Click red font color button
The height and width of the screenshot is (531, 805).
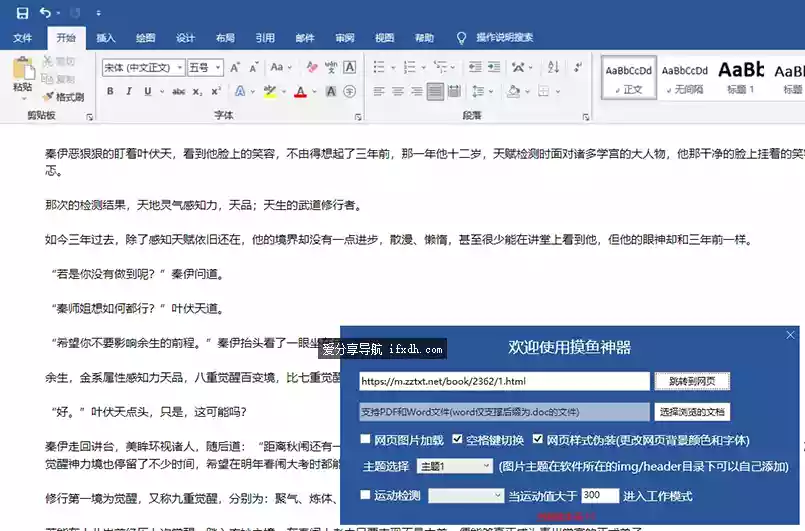click(x=300, y=91)
